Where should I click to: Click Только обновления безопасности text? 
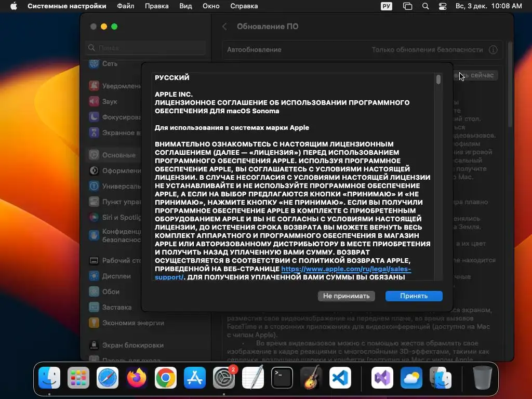pyautogui.click(x=427, y=50)
